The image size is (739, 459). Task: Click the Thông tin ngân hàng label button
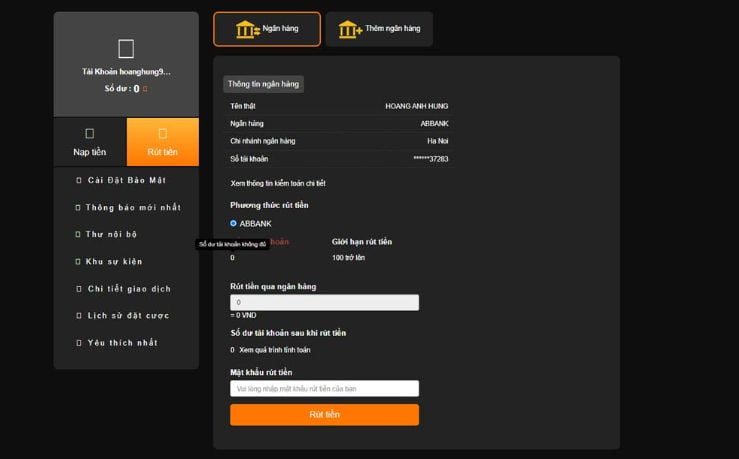[x=263, y=84]
